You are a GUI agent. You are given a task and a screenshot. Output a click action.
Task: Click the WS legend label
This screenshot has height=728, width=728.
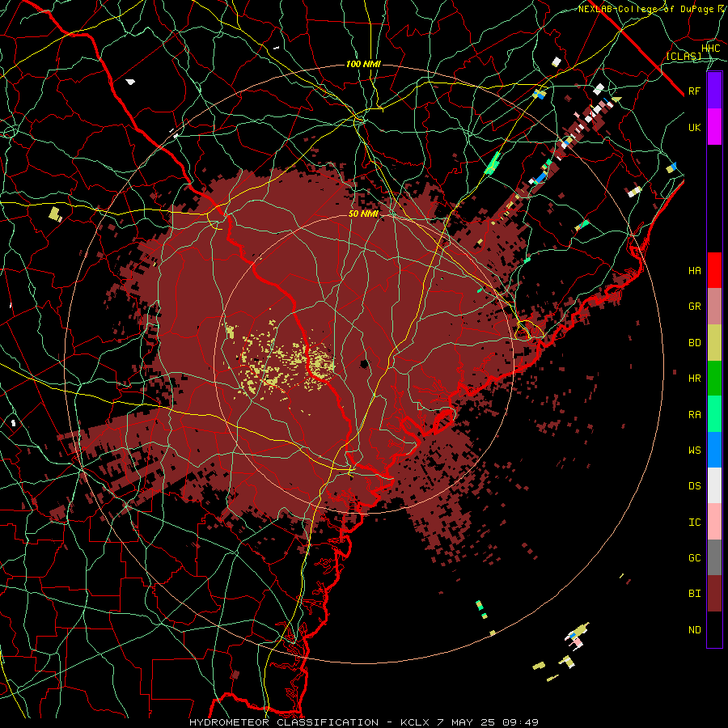pyautogui.click(x=694, y=450)
